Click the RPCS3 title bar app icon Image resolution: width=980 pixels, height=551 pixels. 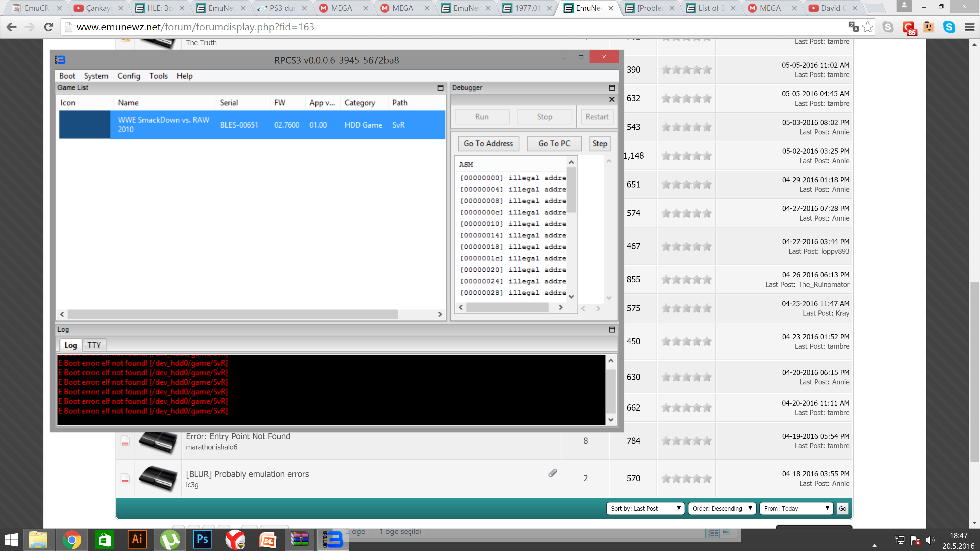[60, 60]
